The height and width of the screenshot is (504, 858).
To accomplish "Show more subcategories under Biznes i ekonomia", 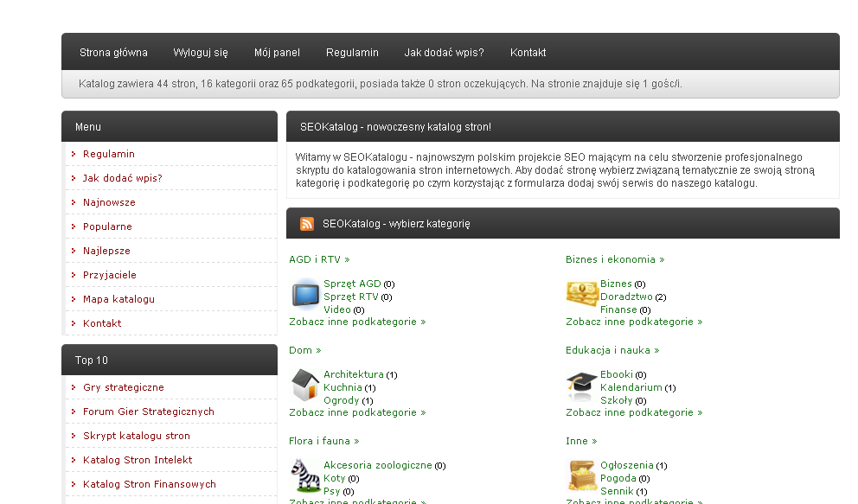I will [x=634, y=322].
